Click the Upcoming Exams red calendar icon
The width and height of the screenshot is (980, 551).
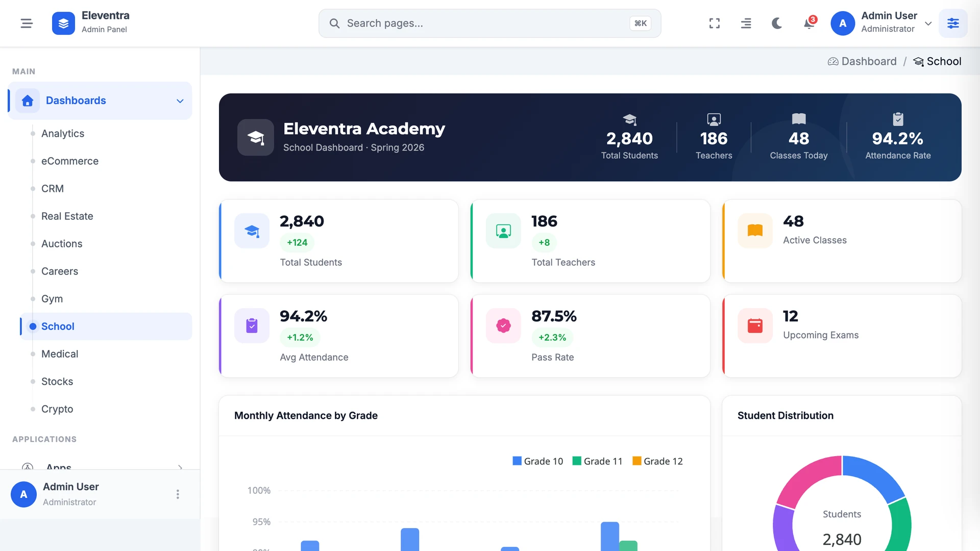pos(755,325)
